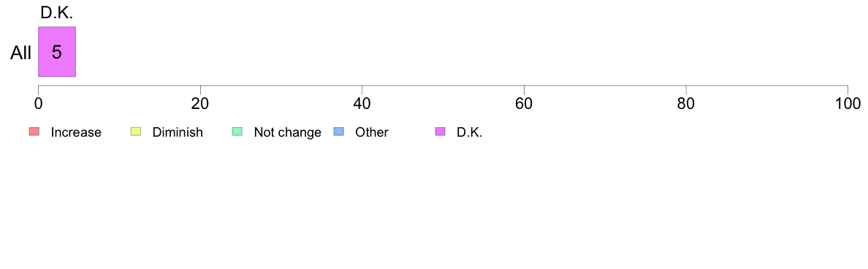This screenshot has width=868, height=269.
Task: Click the D.K. label above the bar
Action: 56,12
